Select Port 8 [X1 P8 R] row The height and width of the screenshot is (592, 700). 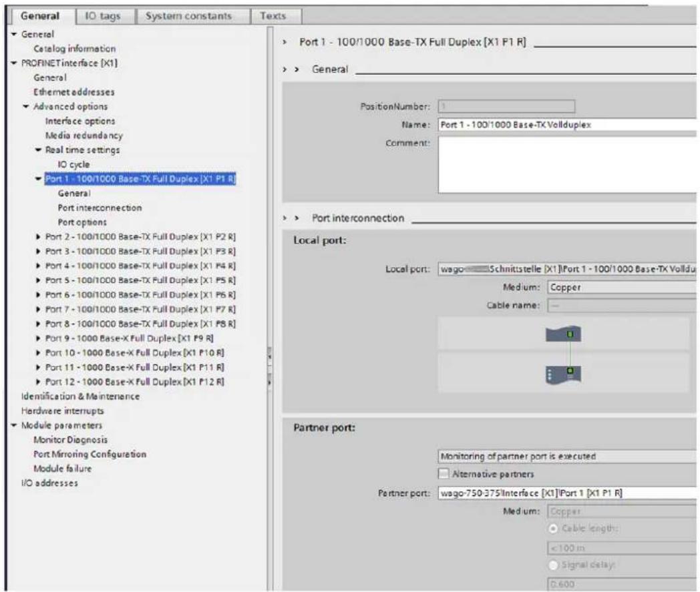click(x=141, y=324)
